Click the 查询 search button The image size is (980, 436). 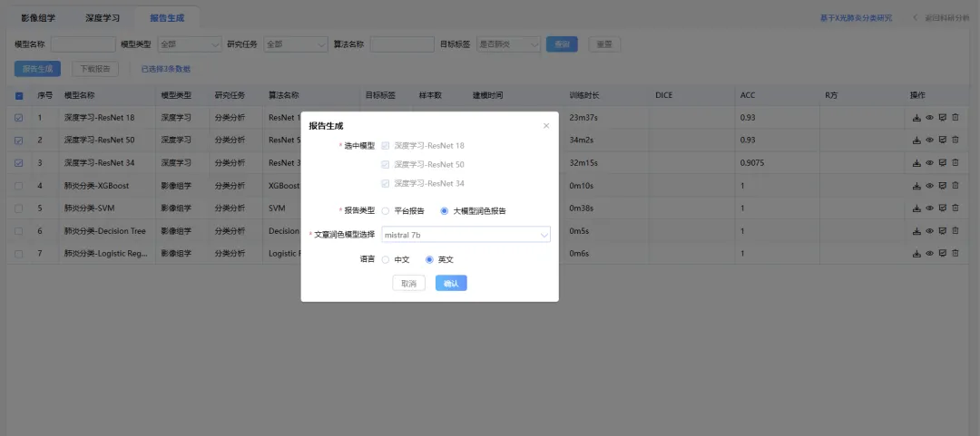coord(562,44)
